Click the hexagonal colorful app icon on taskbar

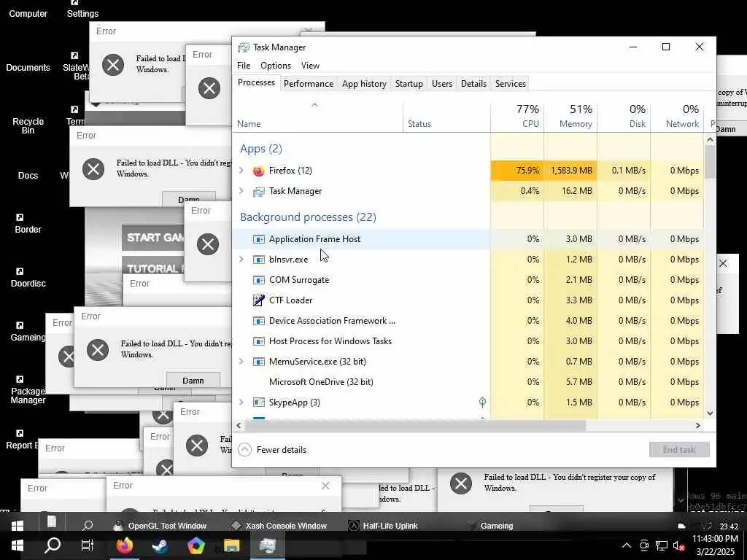pyautogui.click(x=196, y=545)
